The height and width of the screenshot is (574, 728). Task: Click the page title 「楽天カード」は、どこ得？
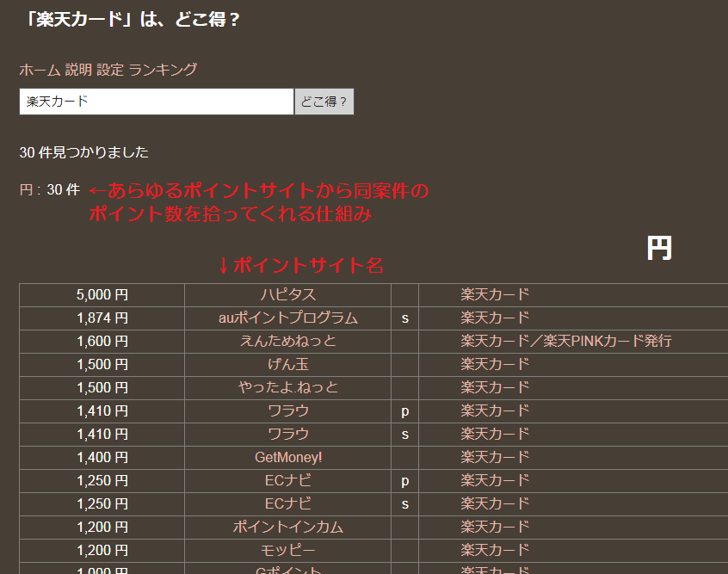(132, 20)
